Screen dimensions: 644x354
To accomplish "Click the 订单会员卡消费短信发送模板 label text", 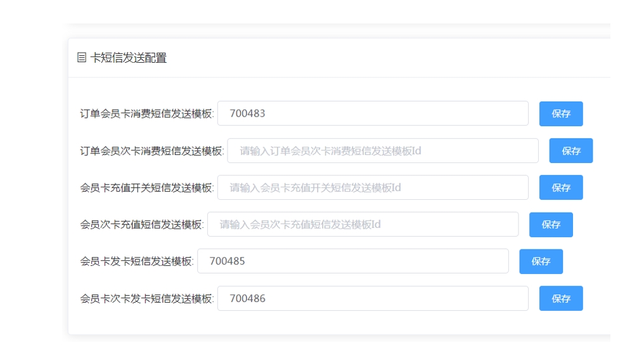I will click(x=147, y=114).
